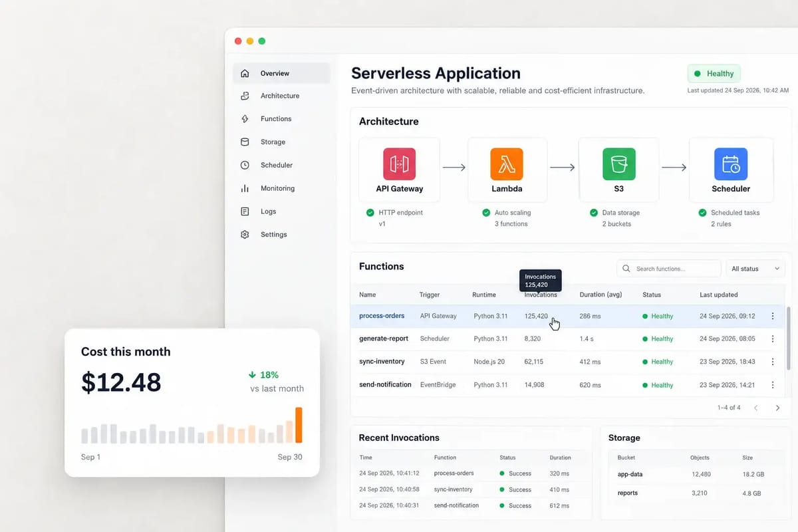Click the search magnifier icon in Functions
This screenshot has width=798, height=532.
tap(626, 269)
